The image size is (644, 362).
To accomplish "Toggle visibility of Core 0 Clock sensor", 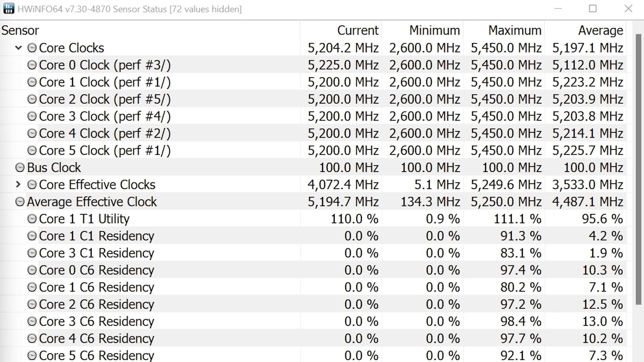I will tap(33, 65).
